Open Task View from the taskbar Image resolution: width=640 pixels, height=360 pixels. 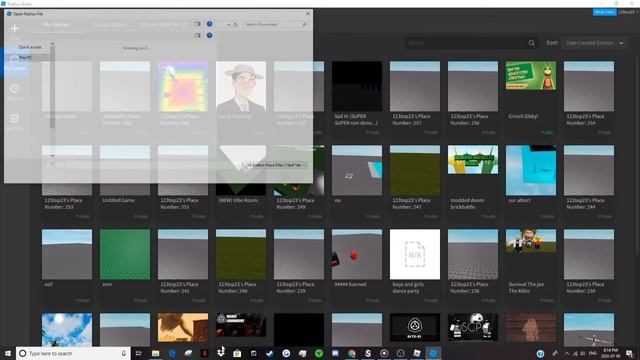pyautogui.click(x=139, y=353)
